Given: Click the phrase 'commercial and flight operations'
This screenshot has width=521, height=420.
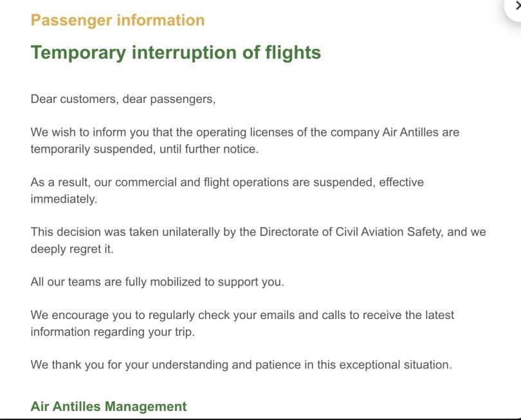Looking at the screenshot, I should [x=202, y=182].
